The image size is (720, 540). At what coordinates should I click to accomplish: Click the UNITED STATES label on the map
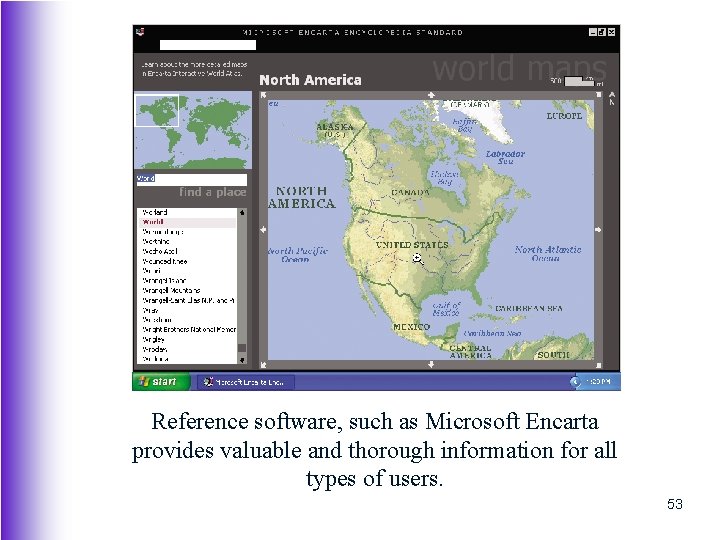click(412, 245)
